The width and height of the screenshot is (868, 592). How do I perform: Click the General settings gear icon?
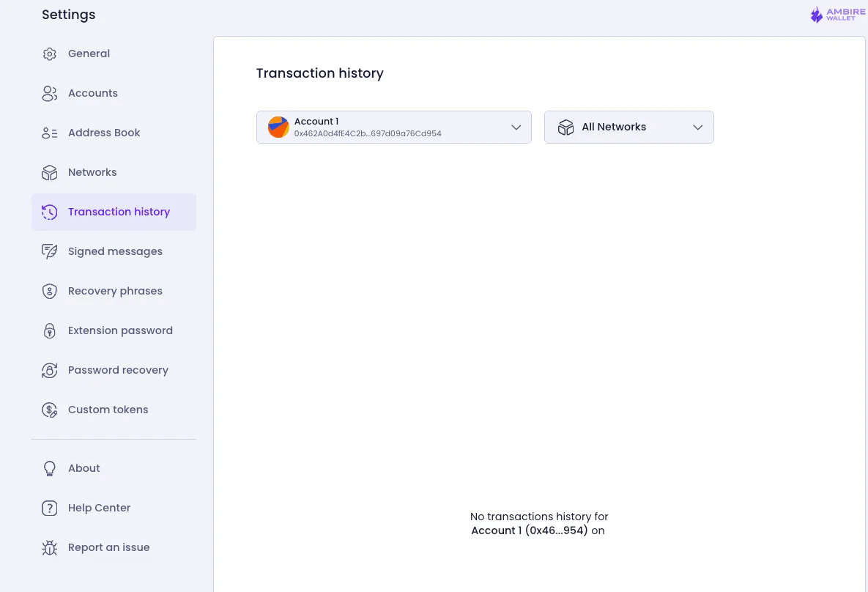[49, 53]
